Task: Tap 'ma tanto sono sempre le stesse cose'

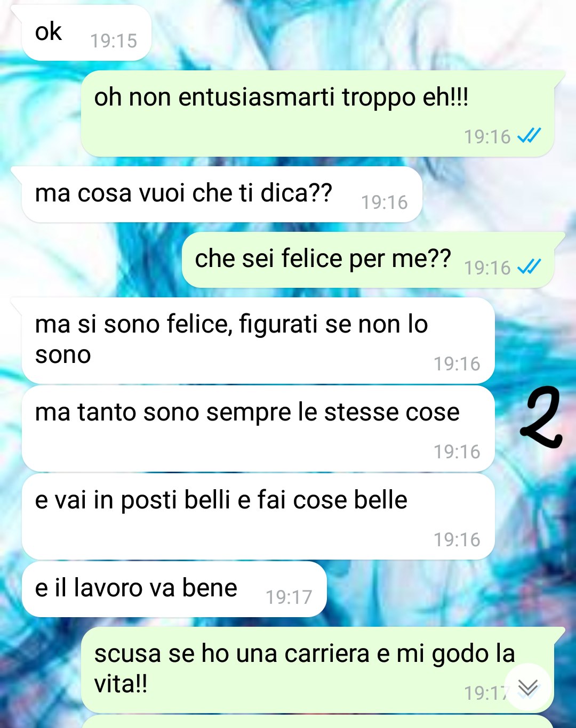Action: click(x=258, y=428)
